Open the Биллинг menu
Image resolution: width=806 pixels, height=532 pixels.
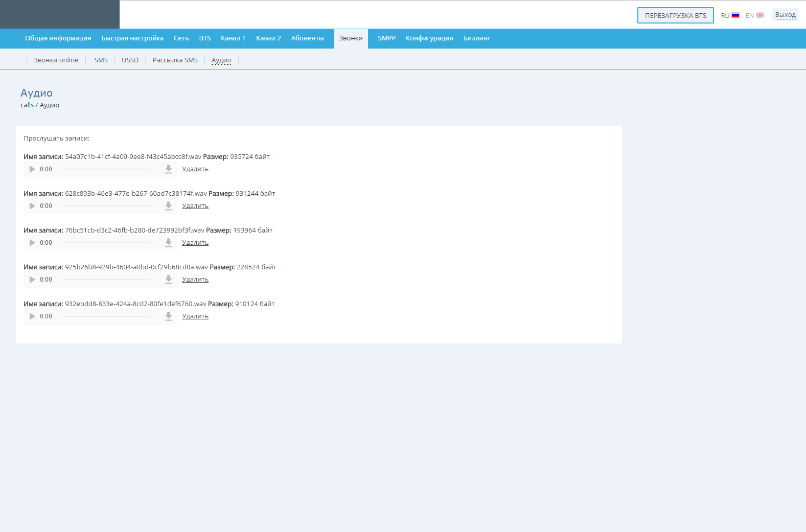coord(477,38)
